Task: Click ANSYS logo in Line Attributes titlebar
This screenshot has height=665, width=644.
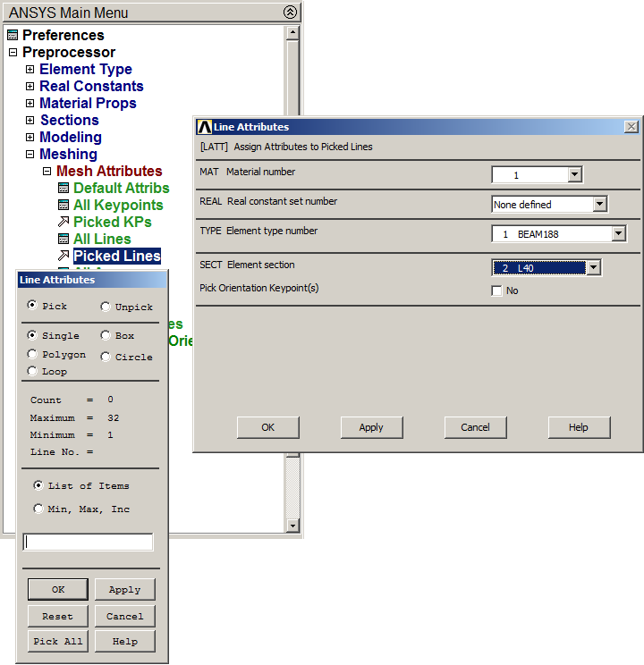Action: tap(204, 127)
